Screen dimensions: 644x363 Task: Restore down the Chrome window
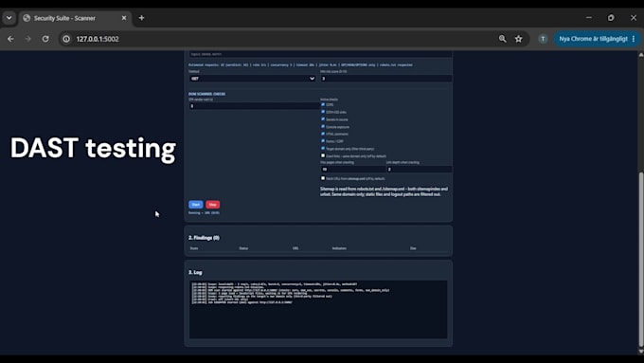coord(611,18)
